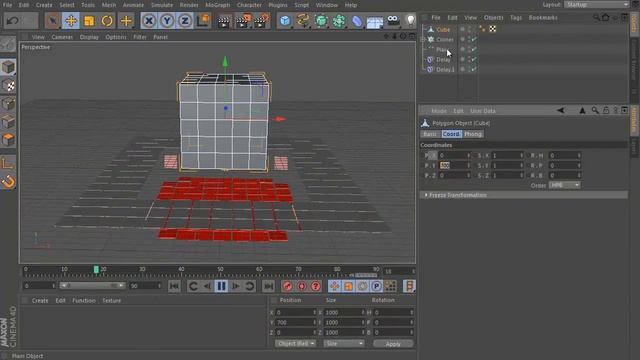Screen dimensions: 640x360
Task: Open Object Manager Tags menu
Action: point(516,18)
